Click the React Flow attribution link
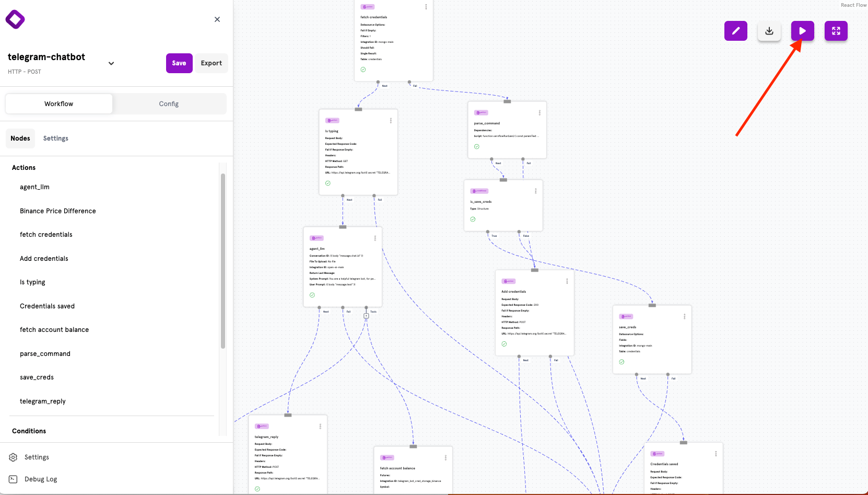 pos(853,5)
